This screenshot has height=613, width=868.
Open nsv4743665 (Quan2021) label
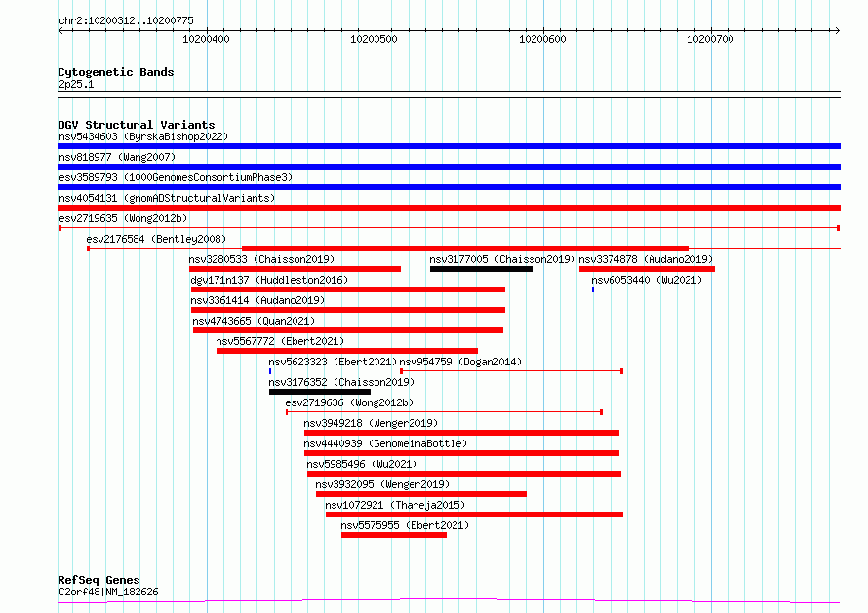pyautogui.click(x=254, y=321)
